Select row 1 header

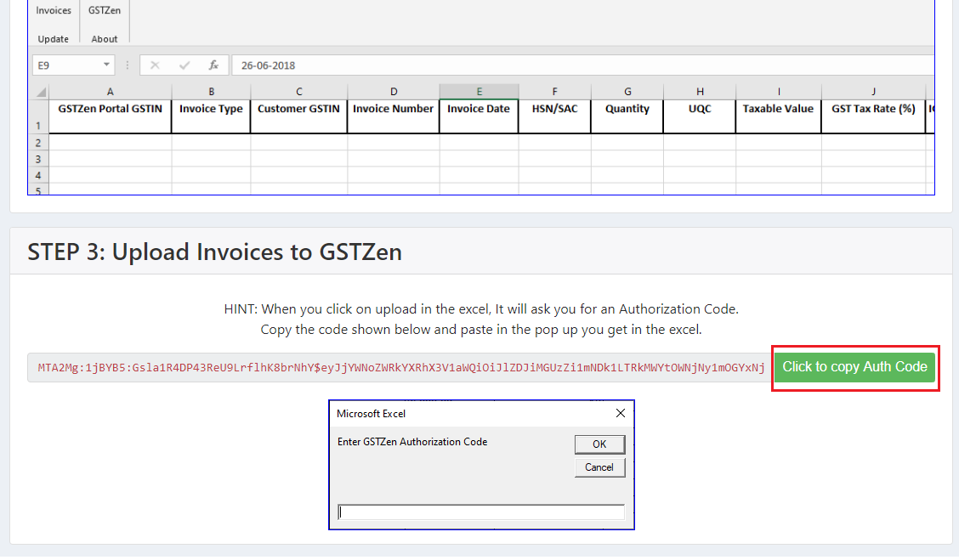(x=38, y=116)
